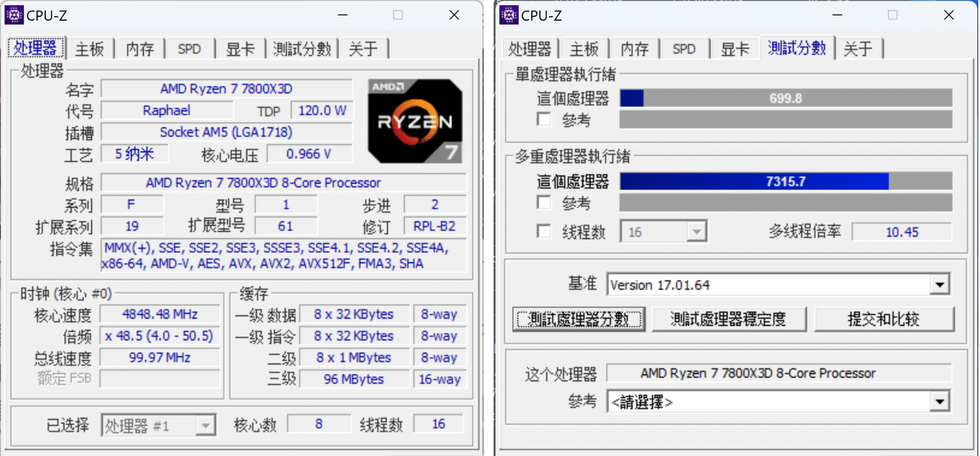Screen dimensions: 980x456
Task: Minimize the right CPU-Z window
Action: [x=837, y=15]
